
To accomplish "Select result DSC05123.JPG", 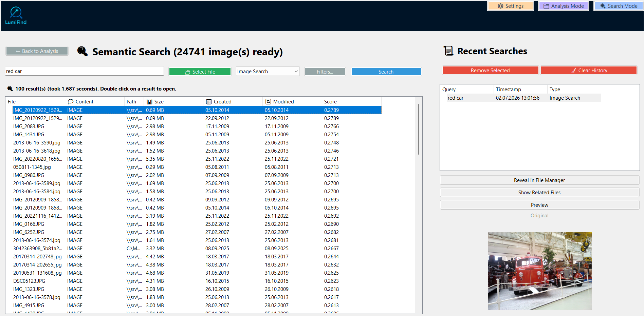I will tap(197, 281).
